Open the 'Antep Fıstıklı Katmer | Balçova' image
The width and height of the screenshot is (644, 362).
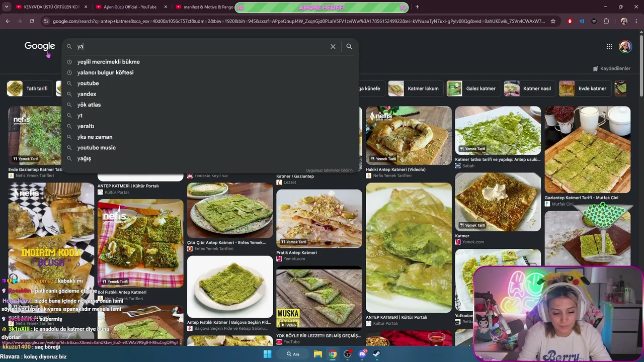click(x=230, y=287)
